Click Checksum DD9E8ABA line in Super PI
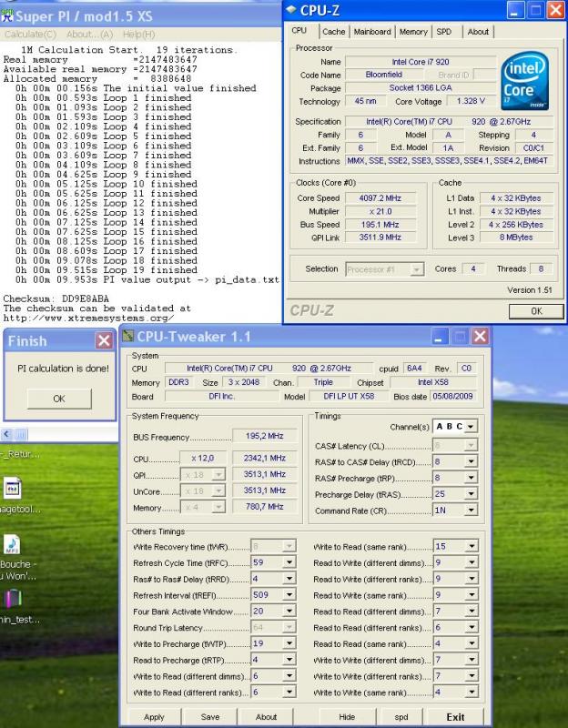568x728 pixels. click(56, 298)
